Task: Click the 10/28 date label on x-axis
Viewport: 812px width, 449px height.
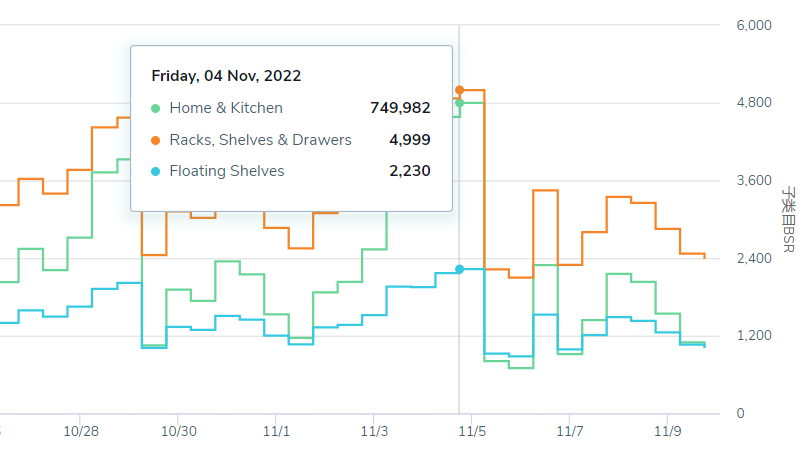Action: pos(81,431)
